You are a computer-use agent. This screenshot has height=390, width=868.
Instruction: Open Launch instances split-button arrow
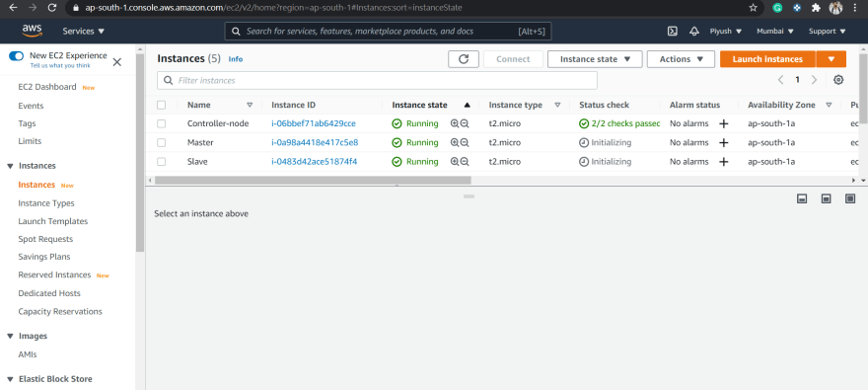pyautogui.click(x=831, y=59)
